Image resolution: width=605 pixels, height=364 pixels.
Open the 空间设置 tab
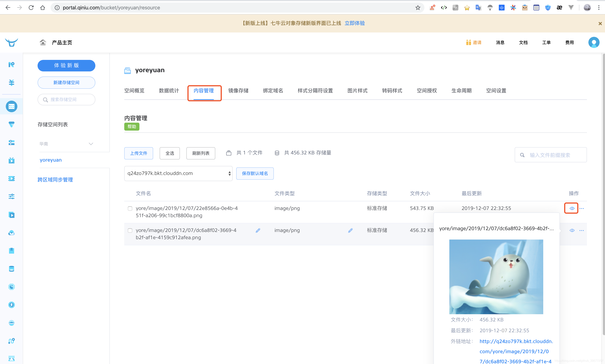coord(496,91)
